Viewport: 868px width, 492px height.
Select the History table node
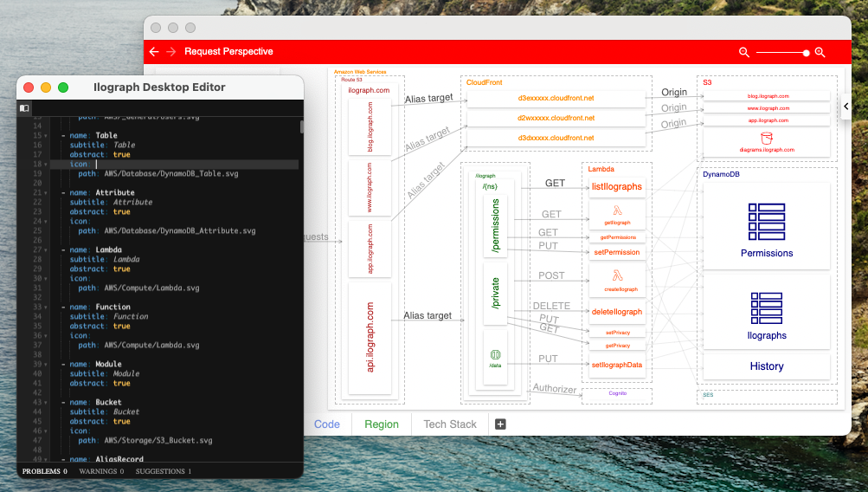[x=767, y=366]
